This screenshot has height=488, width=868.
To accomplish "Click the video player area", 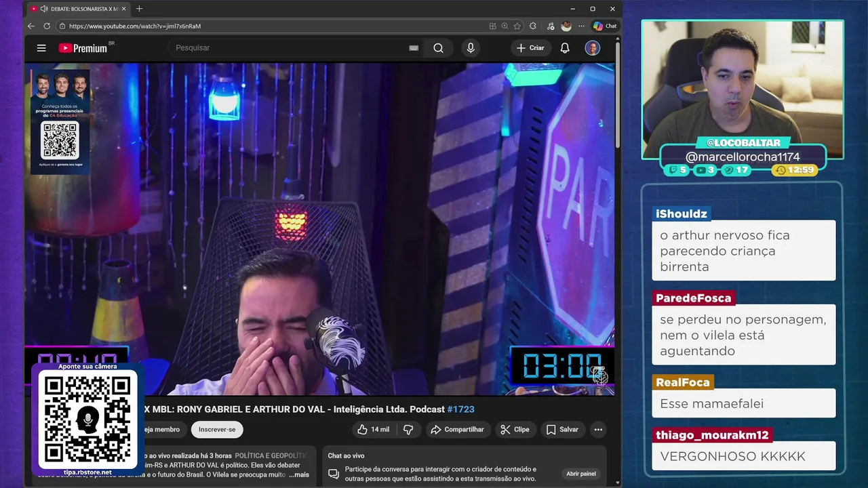I will [x=320, y=229].
